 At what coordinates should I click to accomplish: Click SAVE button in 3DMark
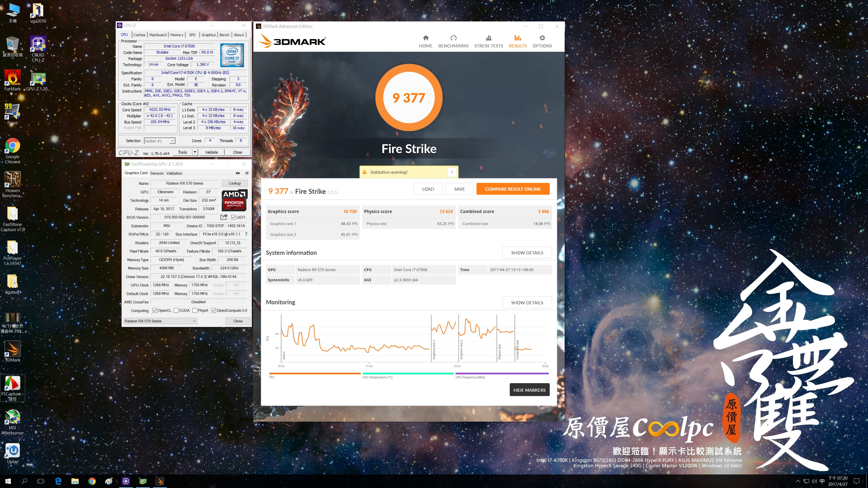[x=459, y=189]
